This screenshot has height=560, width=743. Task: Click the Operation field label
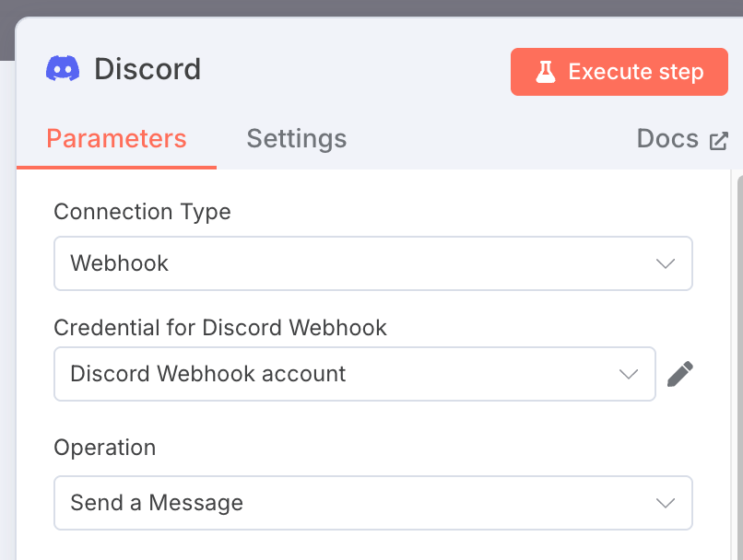tap(105, 448)
